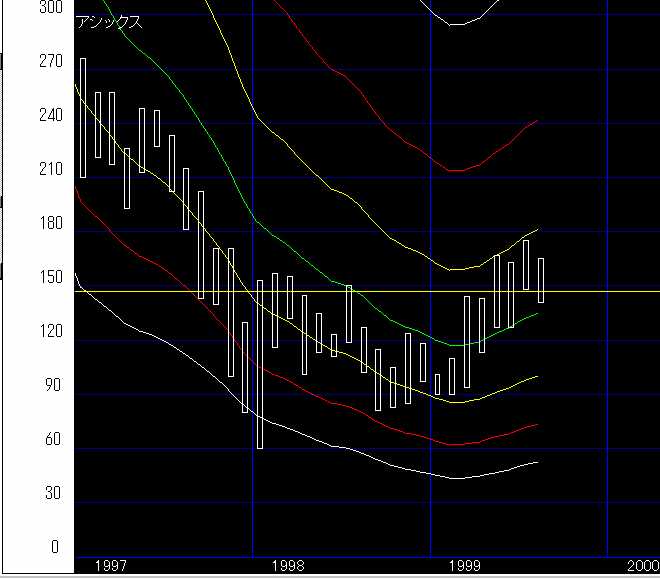This screenshot has height=579, width=660.
Task: Select the long candlestick dipping below 60
Action: (260, 365)
